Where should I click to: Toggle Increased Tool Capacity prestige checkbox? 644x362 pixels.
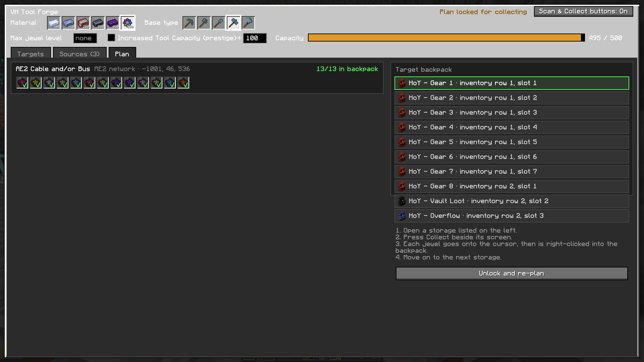111,38
